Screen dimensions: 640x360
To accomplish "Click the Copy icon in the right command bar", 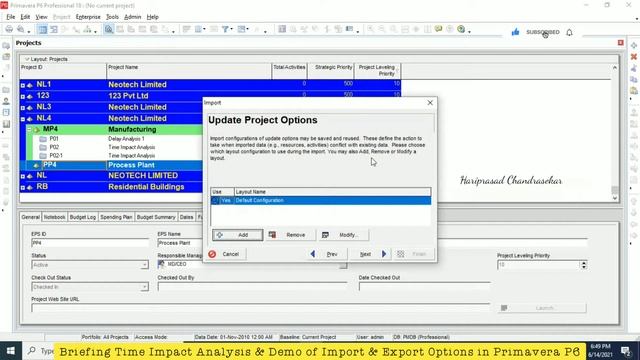I will point(634,79).
